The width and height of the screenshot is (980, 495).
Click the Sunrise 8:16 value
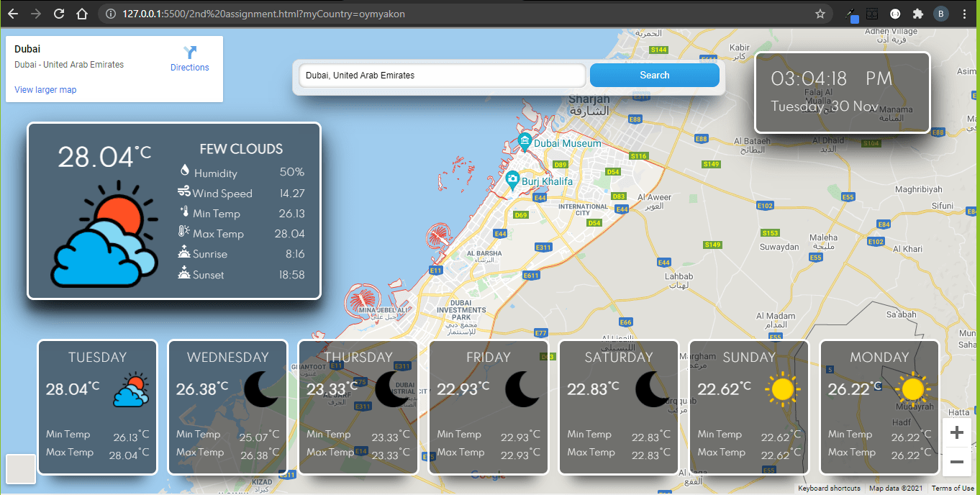[295, 254]
